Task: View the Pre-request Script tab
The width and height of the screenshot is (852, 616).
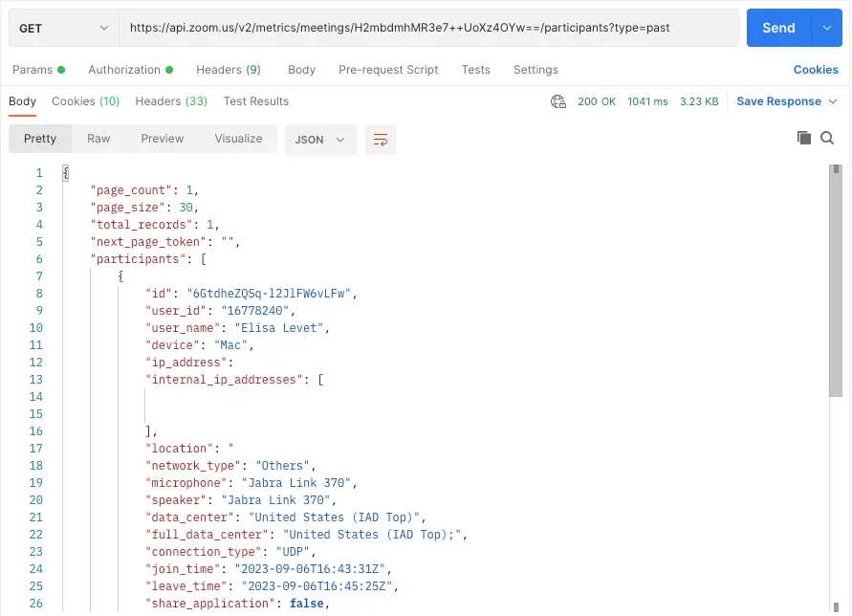Action: coord(388,69)
